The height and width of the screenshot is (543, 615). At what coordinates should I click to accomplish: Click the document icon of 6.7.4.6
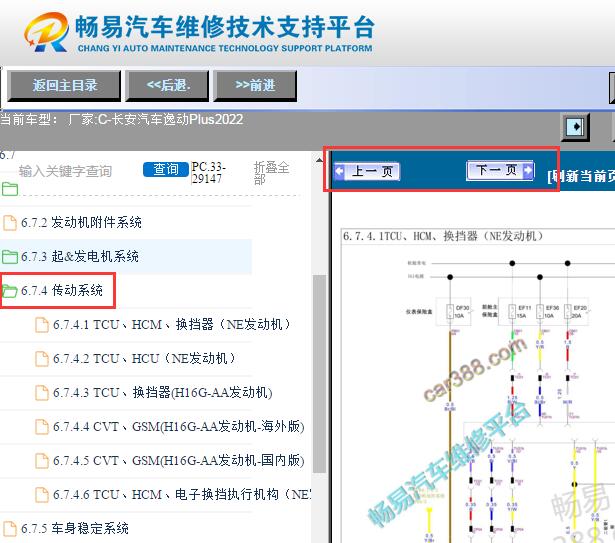[x=42, y=495]
